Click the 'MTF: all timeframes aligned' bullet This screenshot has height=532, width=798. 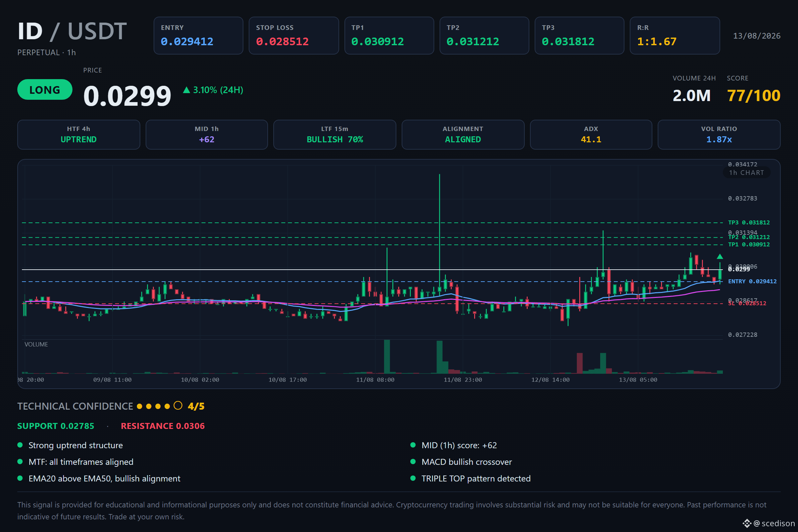click(81, 462)
